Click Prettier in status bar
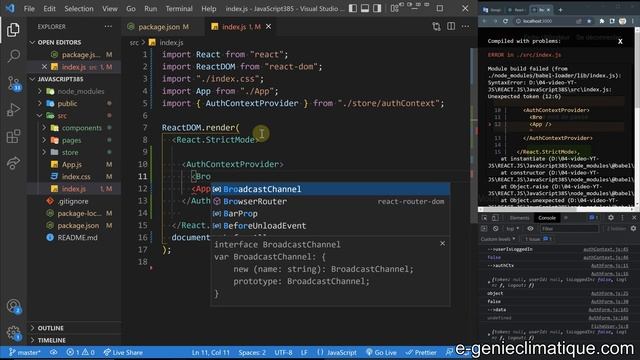Viewport: 640px width, 360px height. [421, 352]
